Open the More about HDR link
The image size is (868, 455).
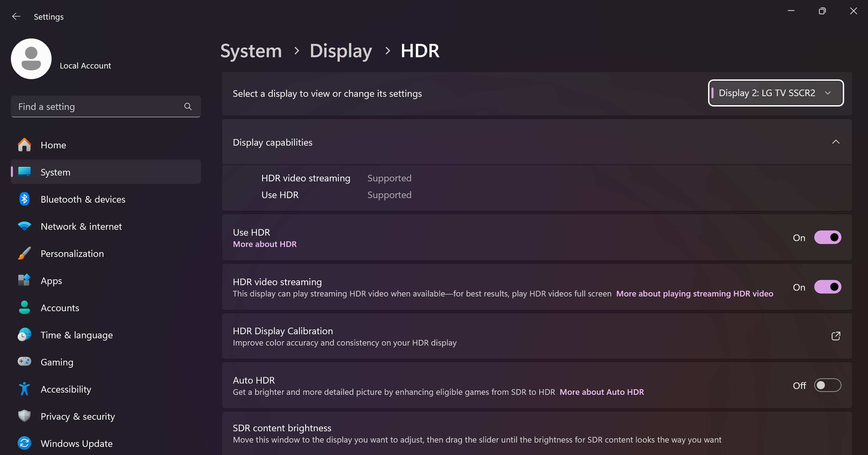pyautogui.click(x=265, y=244)
